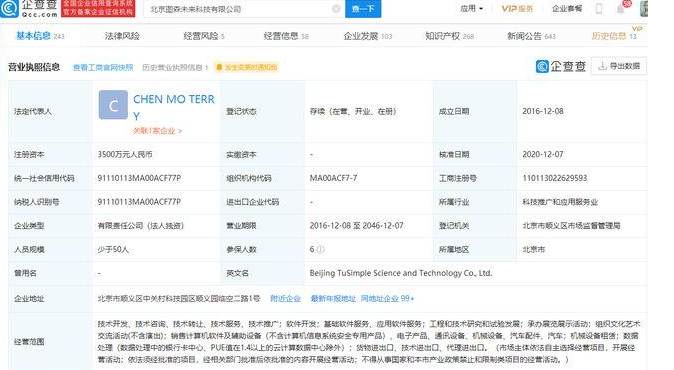Click the 纳税人识别号 value
This screenshot has height=370, width=674.
[x=139, y=202]
